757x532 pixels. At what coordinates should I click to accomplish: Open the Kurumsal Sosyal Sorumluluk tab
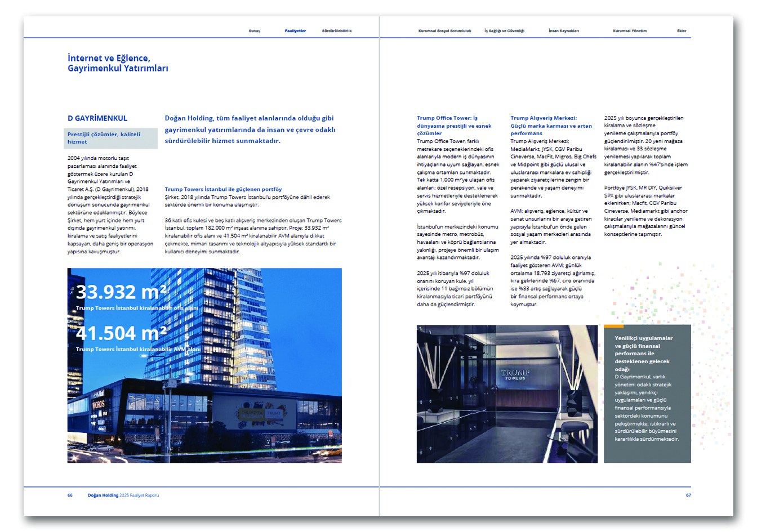tap(444, 31)
